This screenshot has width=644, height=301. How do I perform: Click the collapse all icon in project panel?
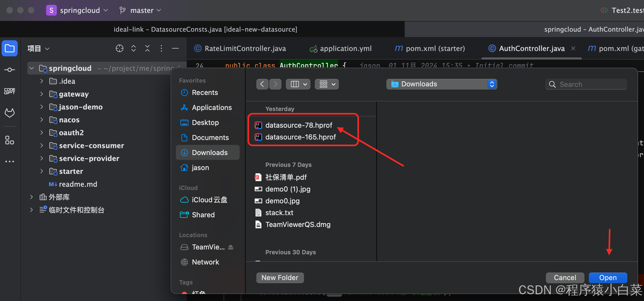coord(147,49)
